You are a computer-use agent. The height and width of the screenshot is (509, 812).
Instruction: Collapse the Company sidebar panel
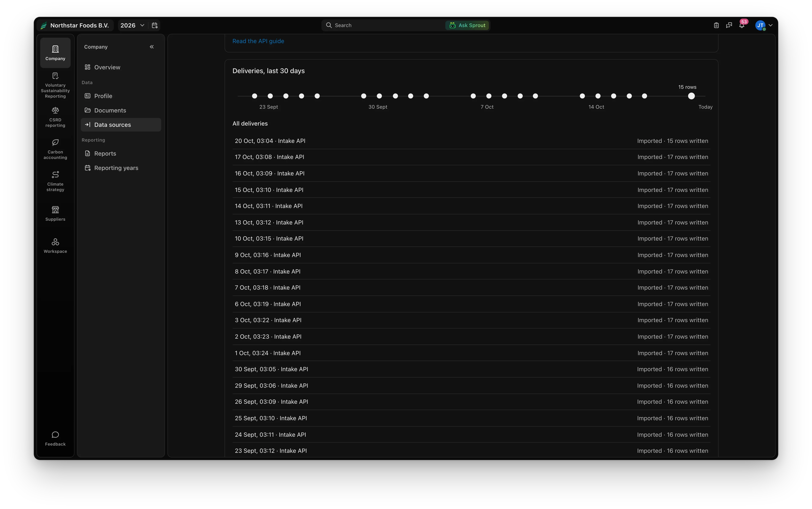152,47
